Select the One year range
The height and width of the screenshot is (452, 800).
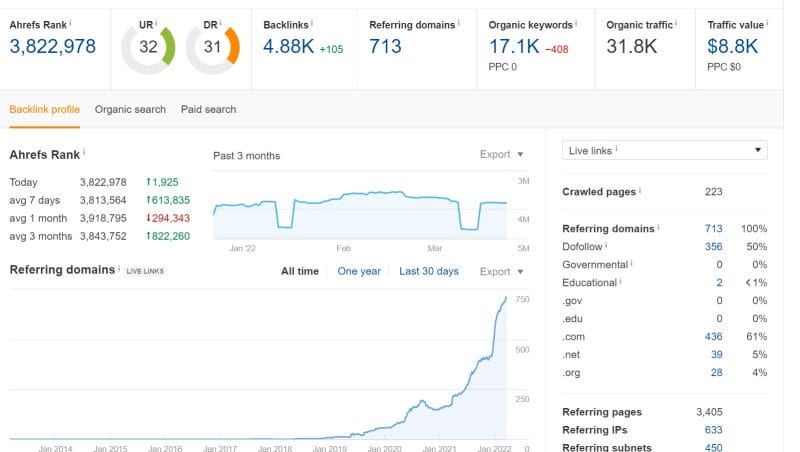click(x=359, y=271)
